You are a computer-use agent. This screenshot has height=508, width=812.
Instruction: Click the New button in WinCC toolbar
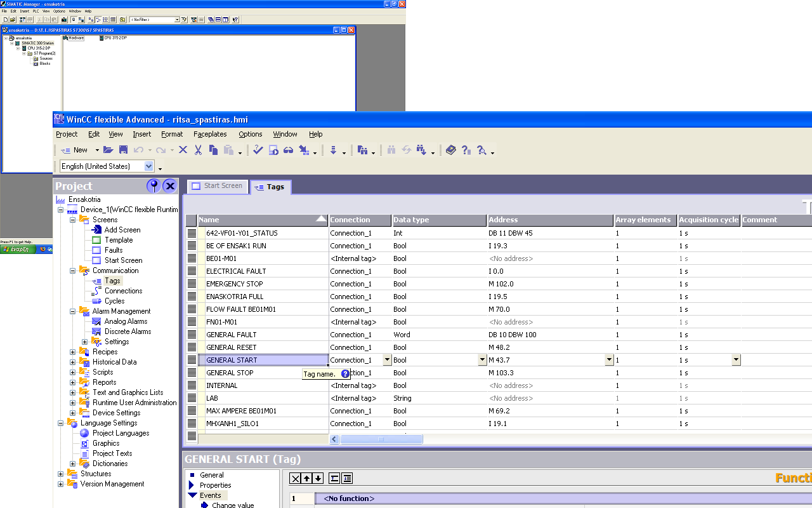click(74, 150)
